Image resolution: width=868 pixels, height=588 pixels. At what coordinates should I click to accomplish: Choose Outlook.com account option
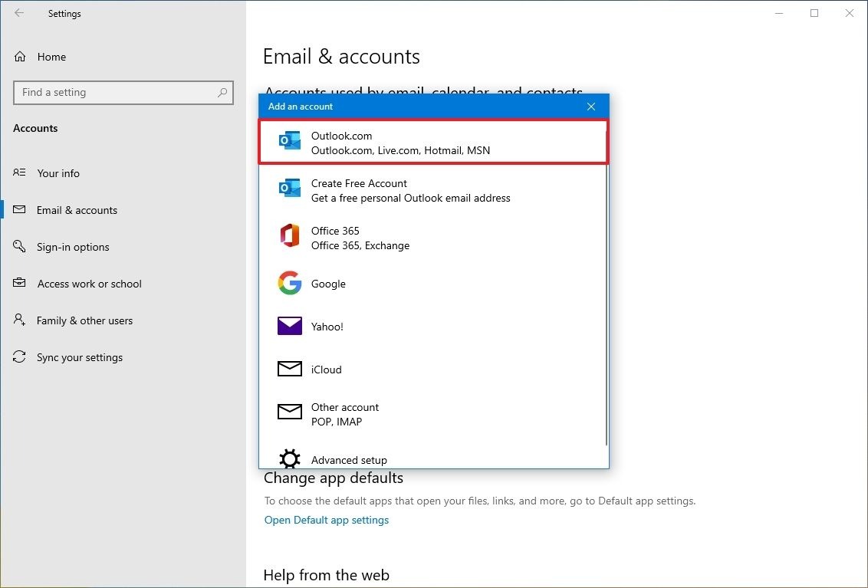tap(433, 143)
